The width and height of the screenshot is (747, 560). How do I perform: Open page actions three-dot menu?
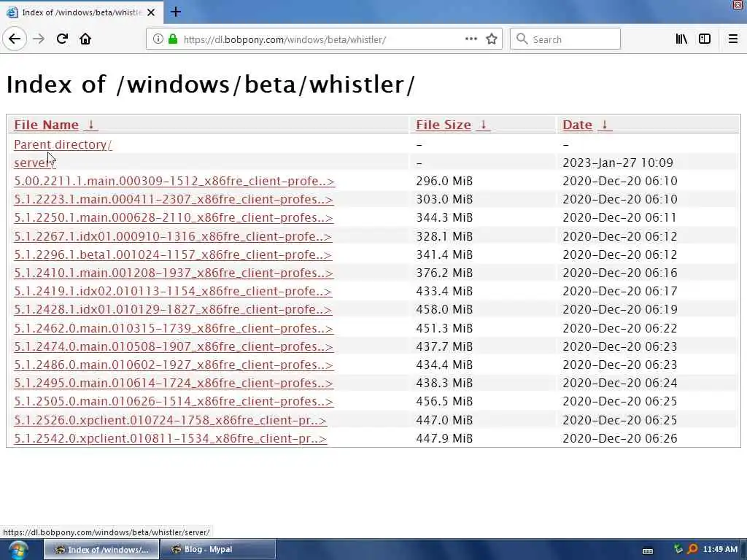tap(471, 39)
